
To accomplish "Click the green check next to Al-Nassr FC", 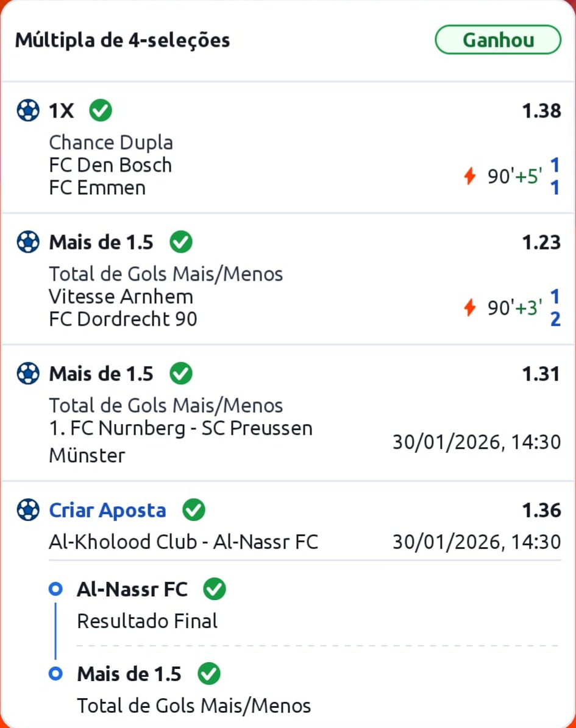I will click(x=215, y=589).
